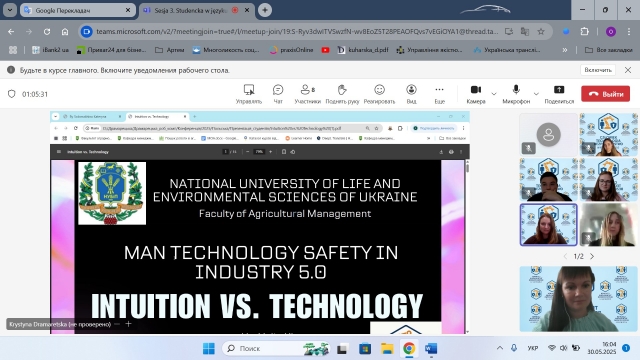Image resolution: width=640 pixels, height=360 pixels.
Task: Open the More actions ellipsis menu
Action: pos(439,94)
